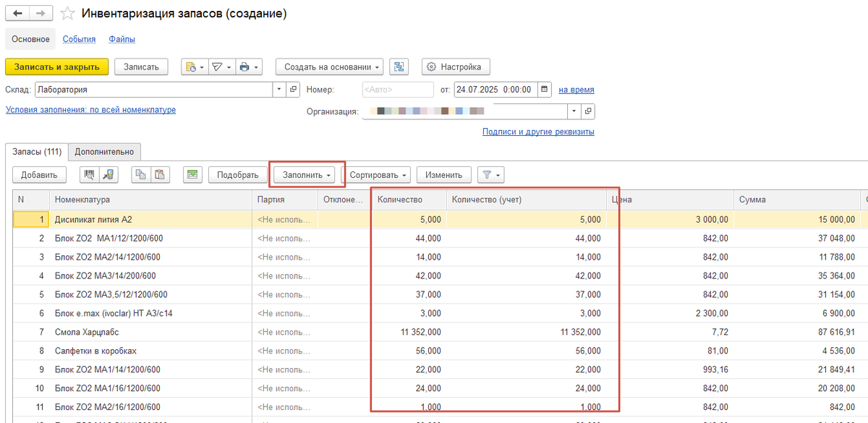Click the Количество (учет) column header
The image size is (868, 423).
click(x=526, y=200)
